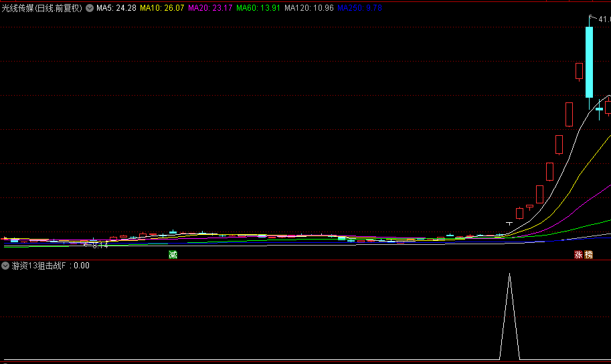Click the 8.14 low price arrow marker

coord(96,245)
